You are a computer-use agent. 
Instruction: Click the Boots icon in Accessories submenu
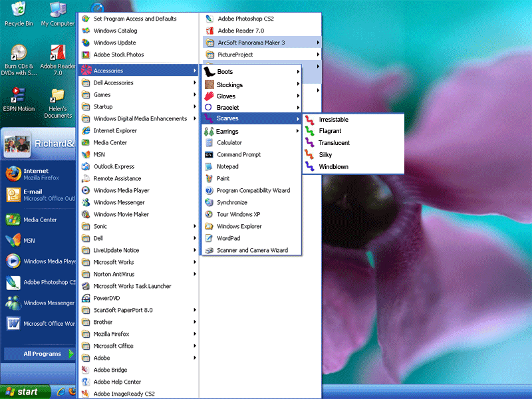tap(209, 72)
